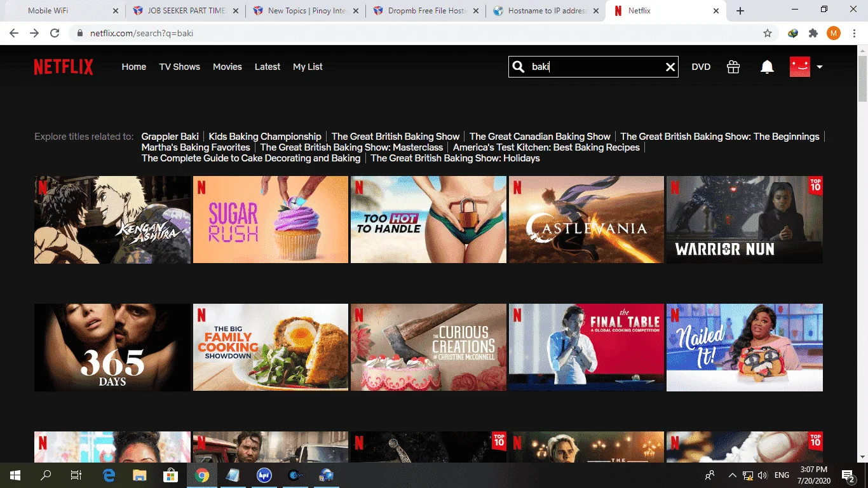This screenshot has height=488, width=868.
Task: Open 'Martha's Baking Favorites' link
Action: click(x=196, y=147)
